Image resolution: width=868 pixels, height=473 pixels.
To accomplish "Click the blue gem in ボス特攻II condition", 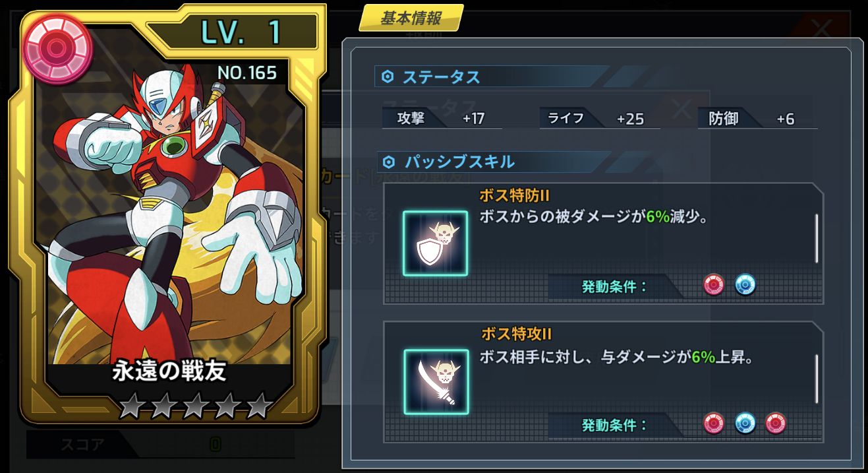I will (745, 423).
